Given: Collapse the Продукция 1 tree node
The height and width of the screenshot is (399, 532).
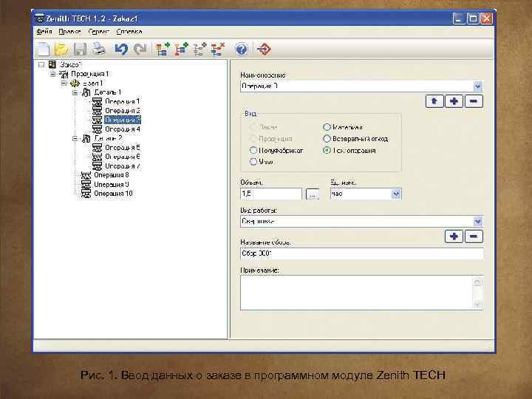Looking at the screenshot, I should [52, 74].
